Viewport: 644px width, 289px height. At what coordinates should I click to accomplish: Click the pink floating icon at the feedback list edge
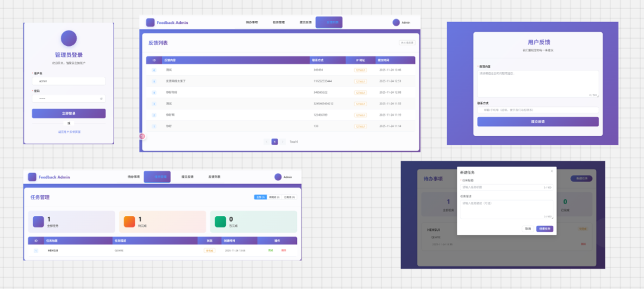[143, 136]
